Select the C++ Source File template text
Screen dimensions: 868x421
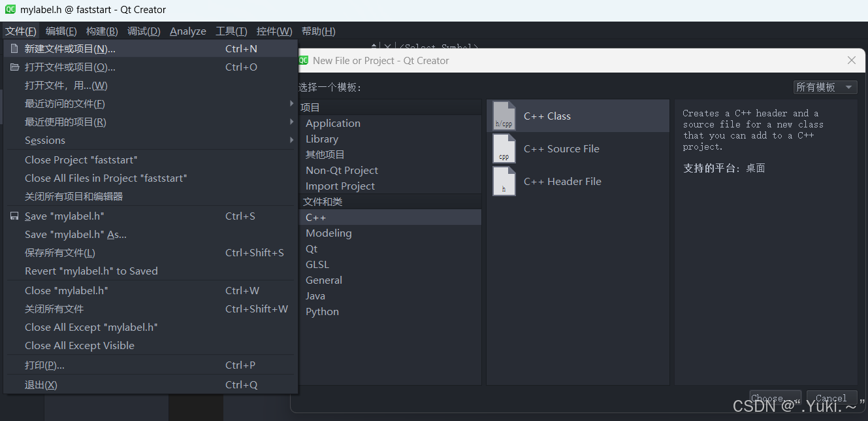(x=562, y=149)
